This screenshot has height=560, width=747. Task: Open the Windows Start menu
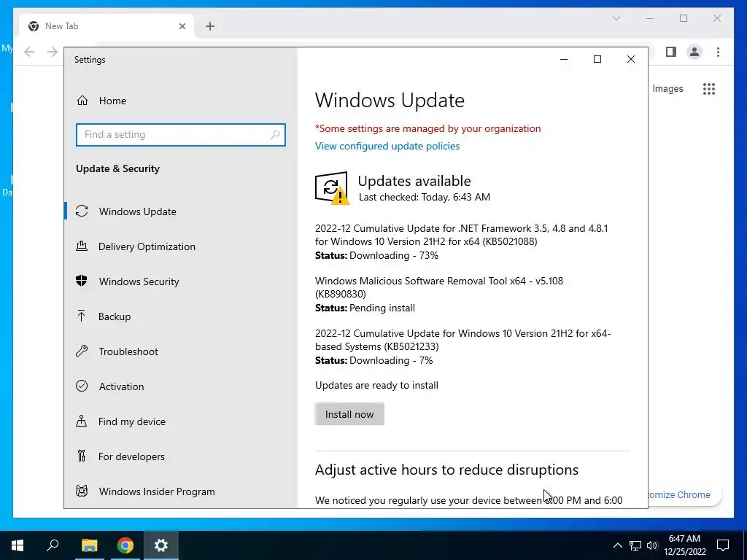click(x=18, y=545)
